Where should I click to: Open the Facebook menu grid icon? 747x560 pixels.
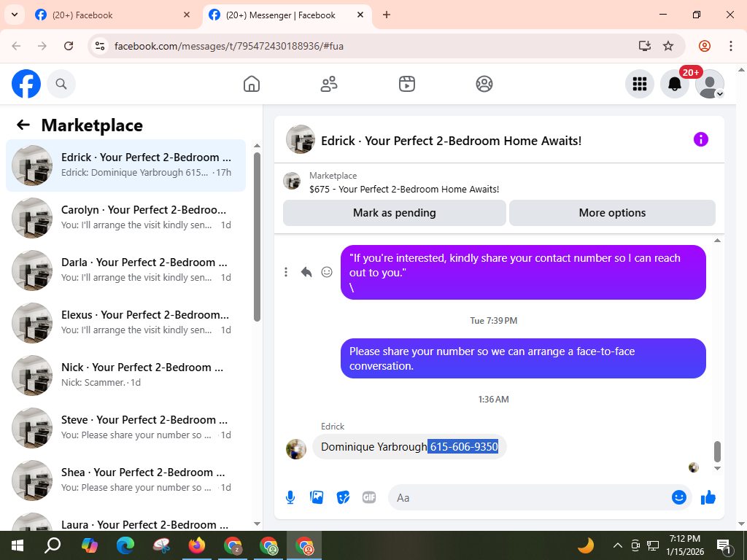tap(639, 84)
